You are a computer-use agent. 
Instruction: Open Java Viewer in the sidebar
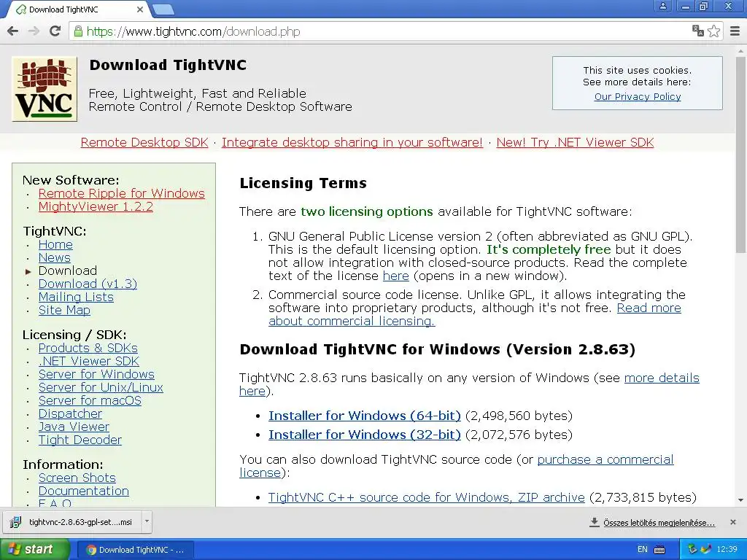click(74, 427)
